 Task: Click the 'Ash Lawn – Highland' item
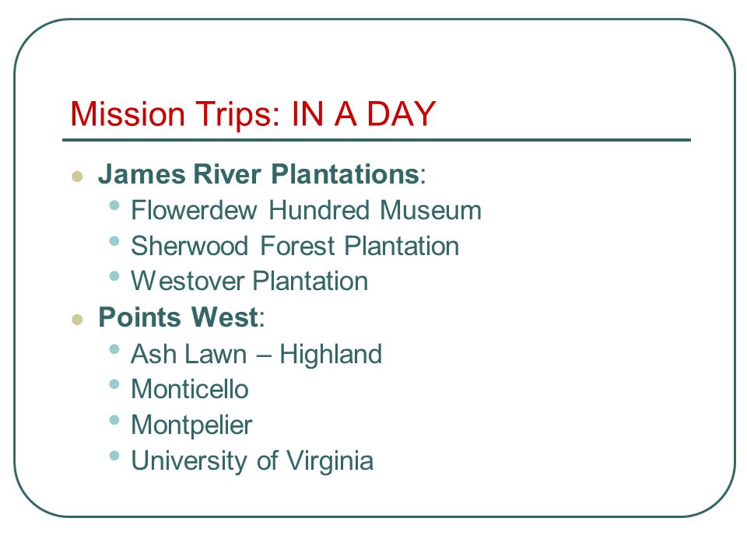(x=256, y=354)
